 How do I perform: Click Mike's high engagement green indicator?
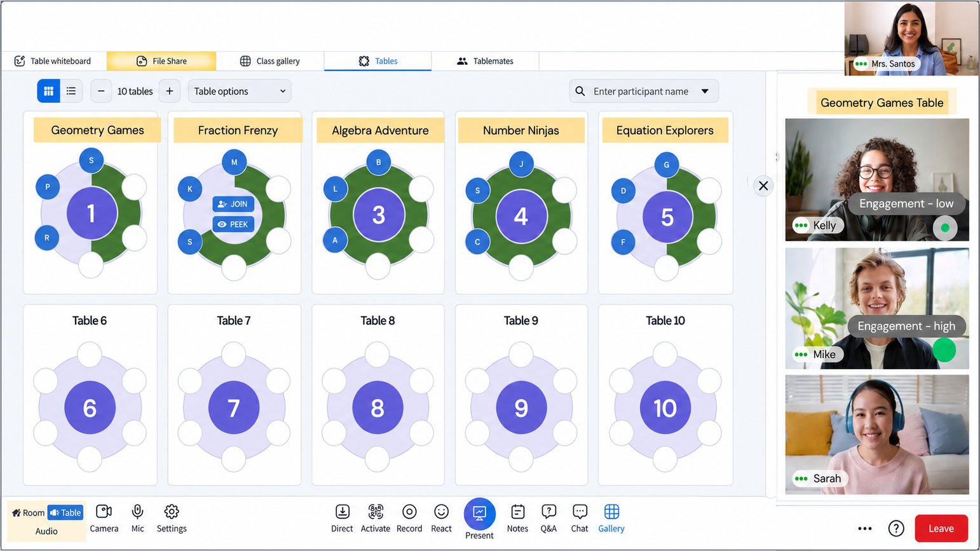944,350
